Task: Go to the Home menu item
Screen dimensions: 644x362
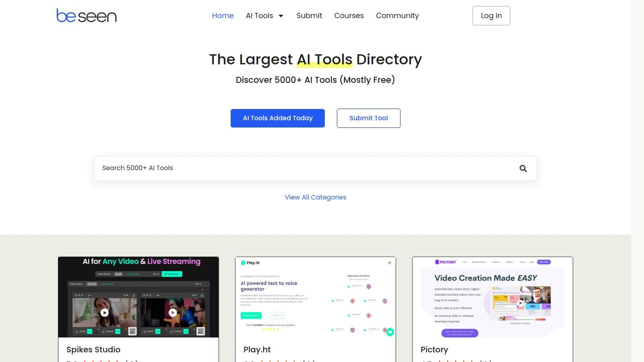Action: tap(223, 16)
